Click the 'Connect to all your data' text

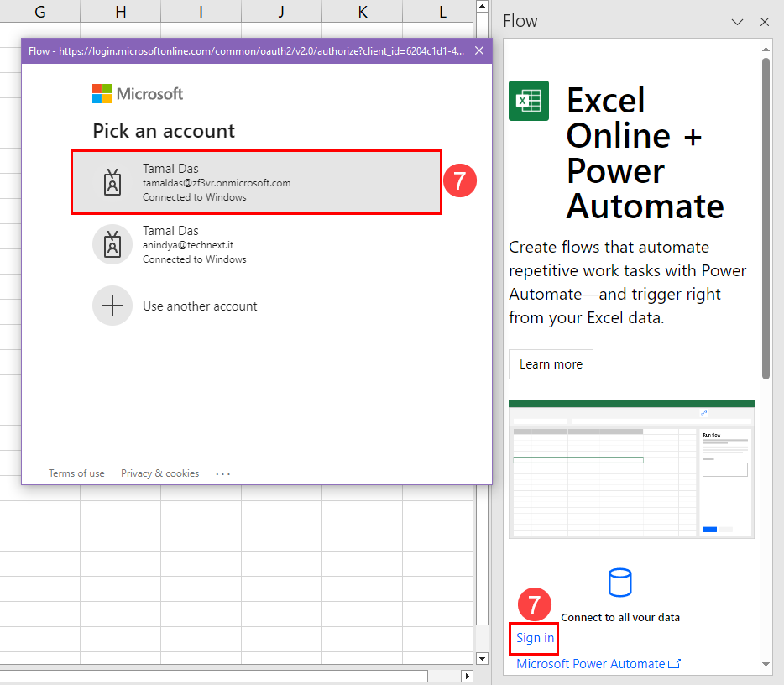[620, 617]
